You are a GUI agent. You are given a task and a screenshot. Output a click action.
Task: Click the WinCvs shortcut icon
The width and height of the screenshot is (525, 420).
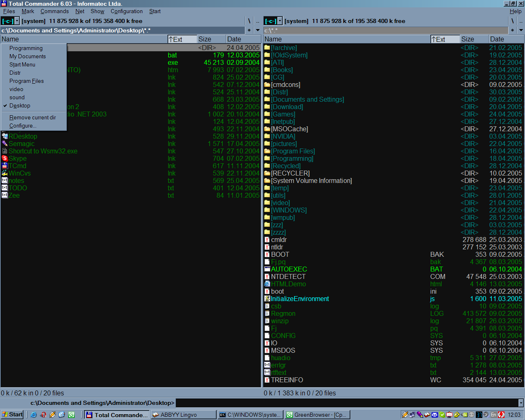click(x=5, y=173)
